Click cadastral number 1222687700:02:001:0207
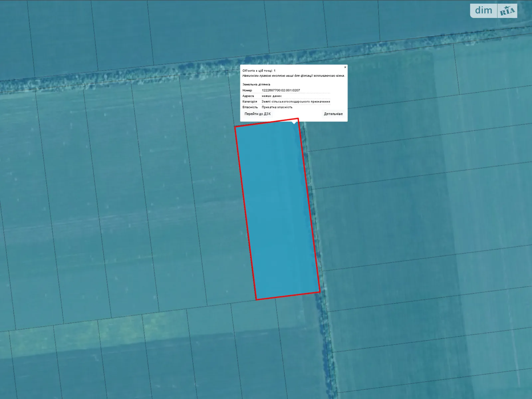The image size is (532, 399). 281,90
